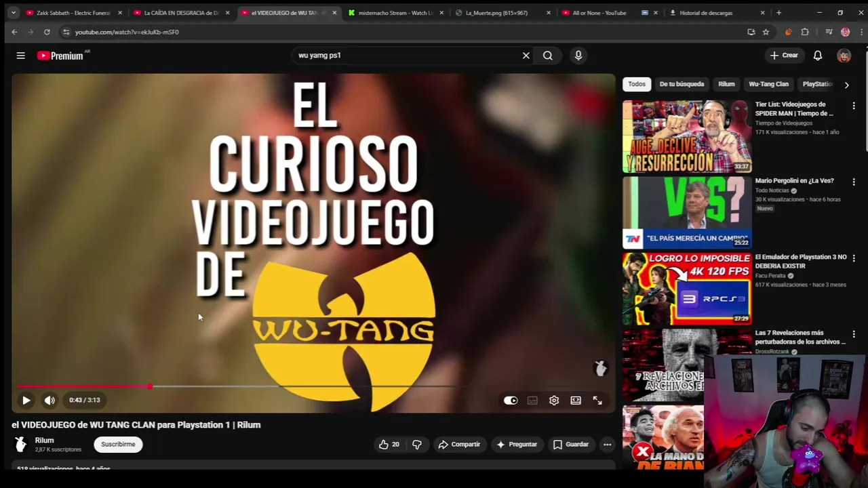Toggle the autoplay switch in player
This screenshot has width=868, height=488.
point(511,401)
